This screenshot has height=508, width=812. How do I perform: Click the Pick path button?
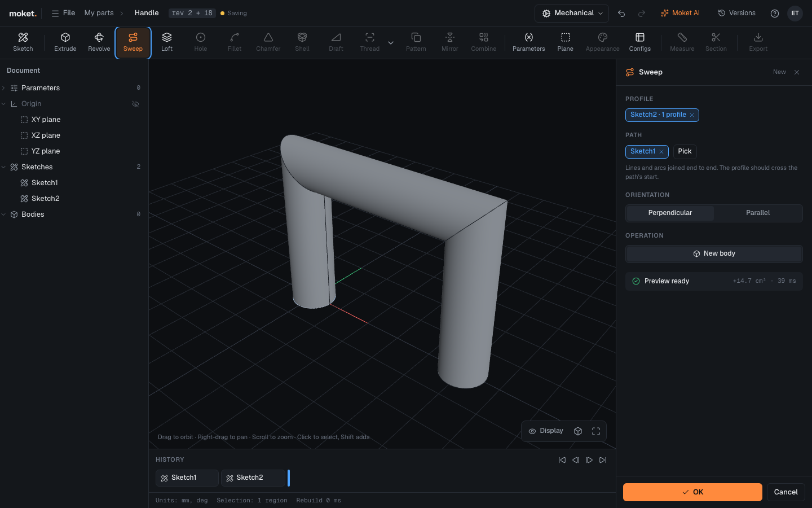click(x=685, y=151)
